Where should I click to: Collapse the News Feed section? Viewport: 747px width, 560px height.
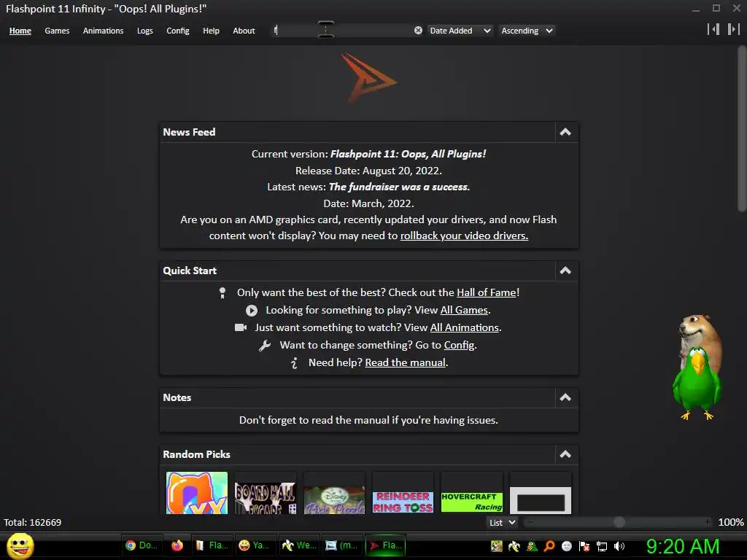point(565,132)
